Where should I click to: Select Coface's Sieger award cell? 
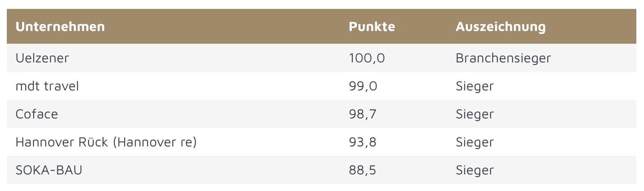coord(475,114)
